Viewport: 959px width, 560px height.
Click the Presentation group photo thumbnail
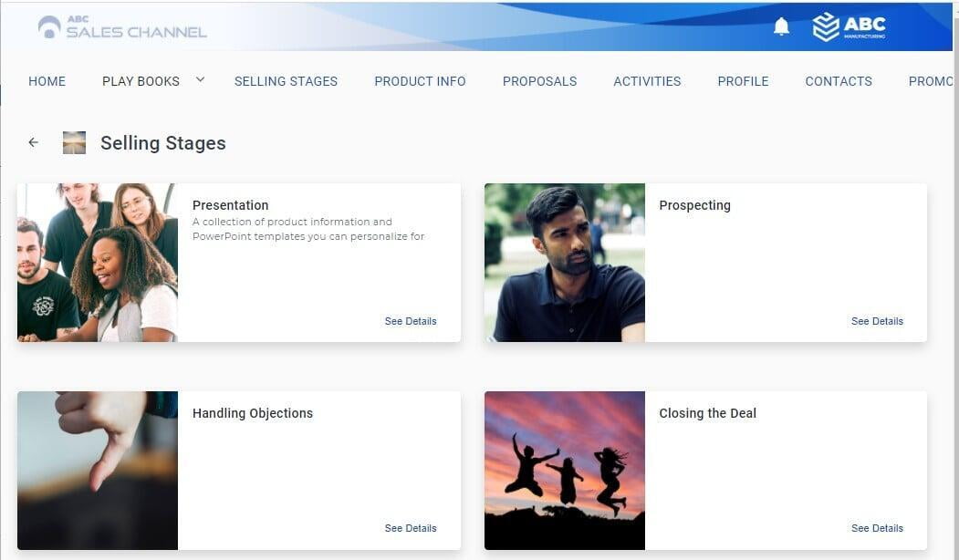98,263
